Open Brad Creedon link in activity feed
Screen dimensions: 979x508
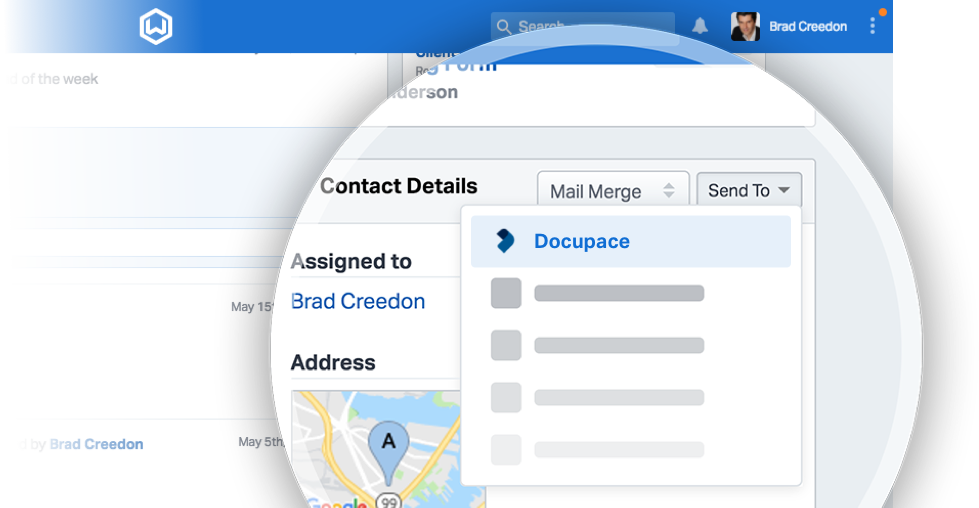point(96,444)
